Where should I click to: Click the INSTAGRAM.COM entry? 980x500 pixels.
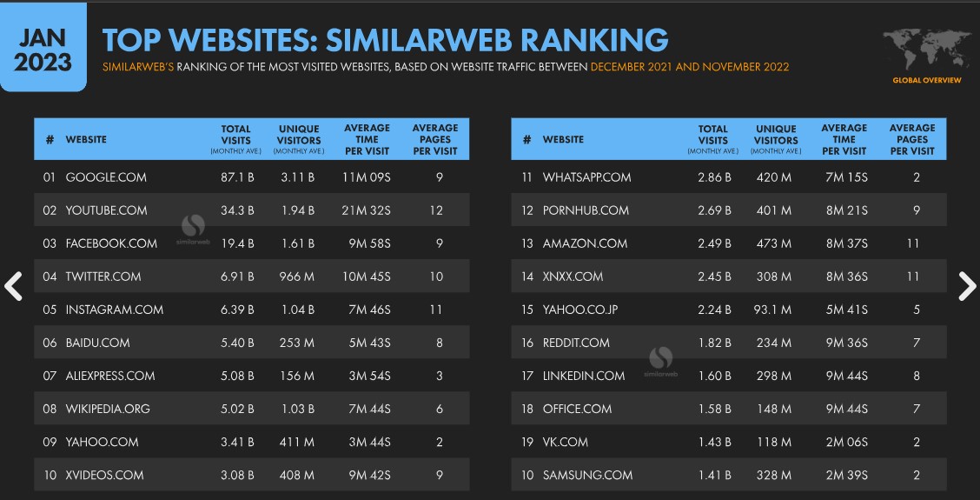click(115, 310)
